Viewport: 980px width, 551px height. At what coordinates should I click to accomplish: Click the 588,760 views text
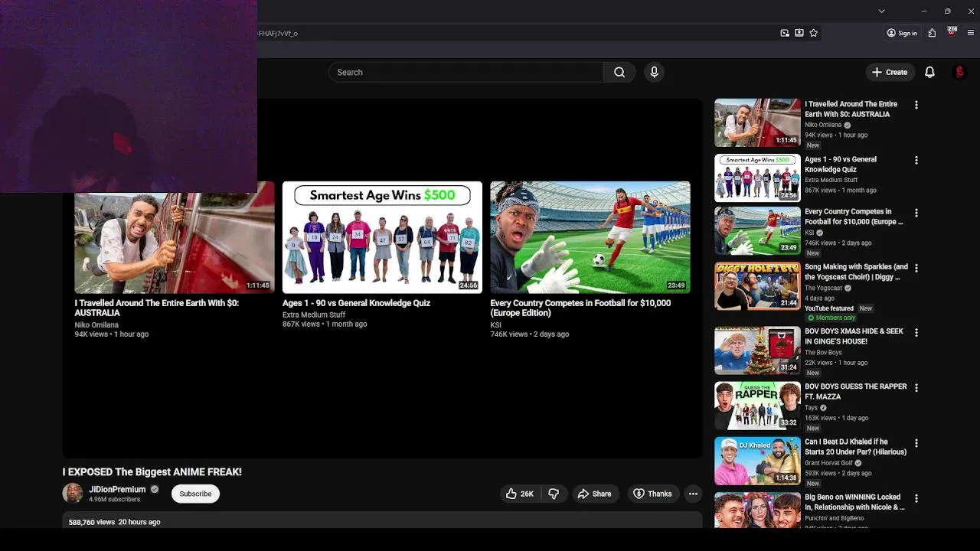[92, 522]
